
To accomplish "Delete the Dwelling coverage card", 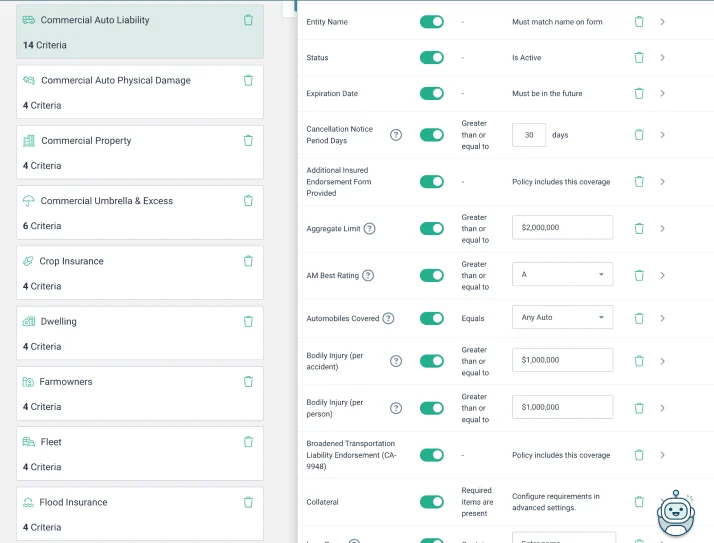I will [x=248, y=322].
